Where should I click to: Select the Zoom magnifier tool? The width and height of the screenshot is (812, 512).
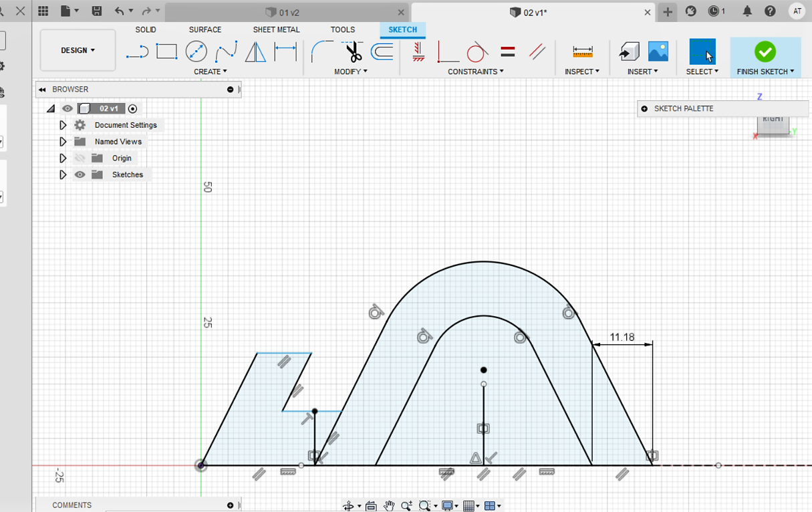(x=406, y=506)
